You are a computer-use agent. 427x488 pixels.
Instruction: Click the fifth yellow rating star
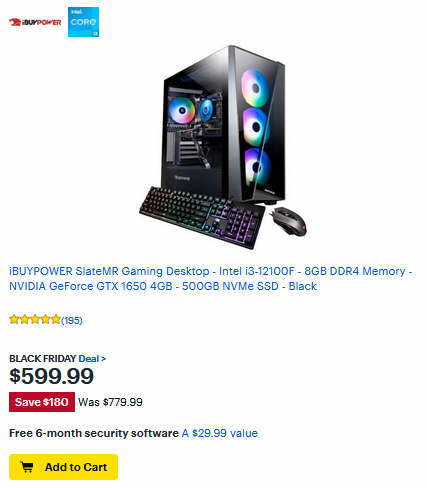pos(56,319)
